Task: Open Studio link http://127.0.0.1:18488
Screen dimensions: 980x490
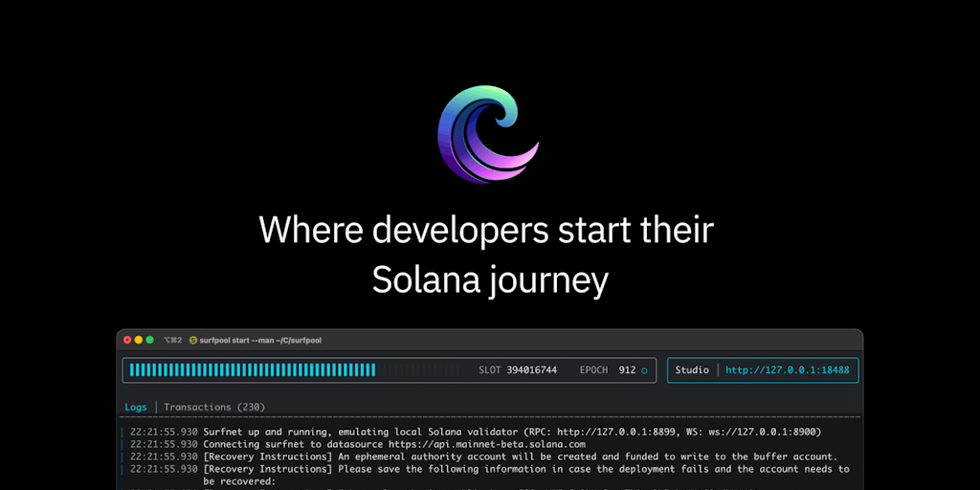Action: click(788, 370)
